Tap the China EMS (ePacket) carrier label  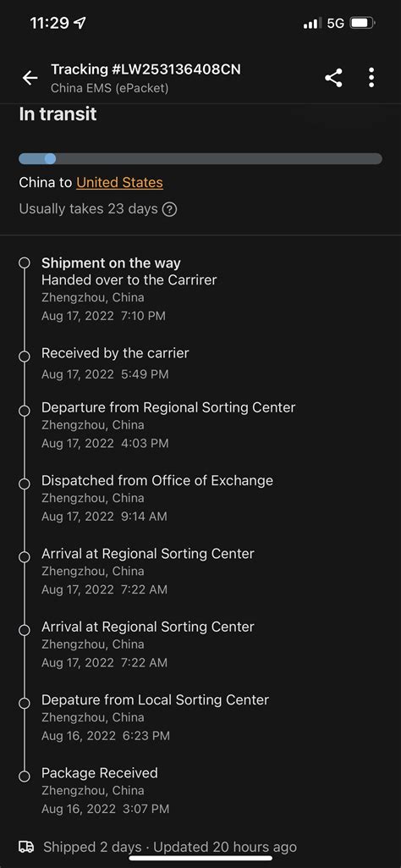(109, 88)
